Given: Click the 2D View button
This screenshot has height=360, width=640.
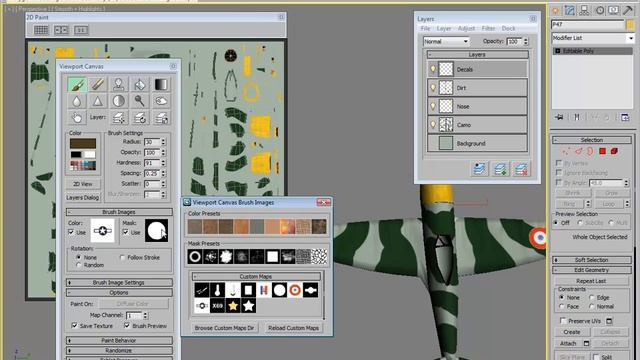Looking at the screenshot, I should click(82, 184).
